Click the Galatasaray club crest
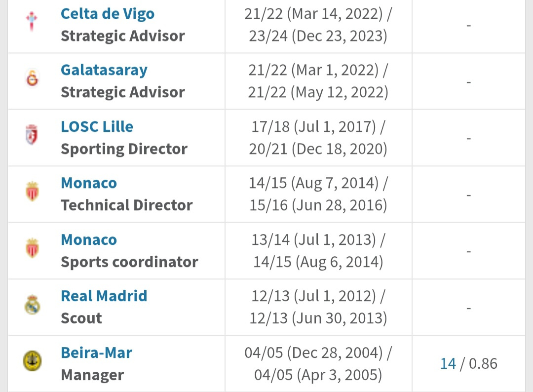 pos(32,78)
